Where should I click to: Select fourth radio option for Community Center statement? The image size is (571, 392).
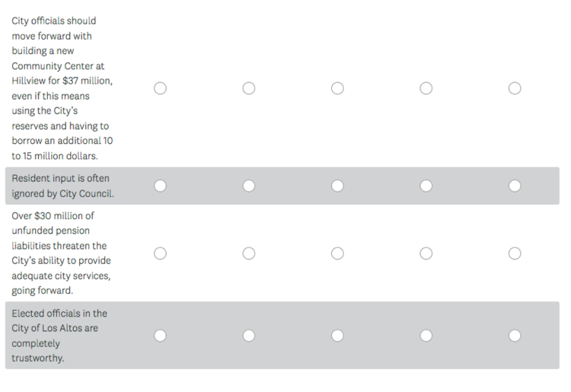(x=426, y=88)
